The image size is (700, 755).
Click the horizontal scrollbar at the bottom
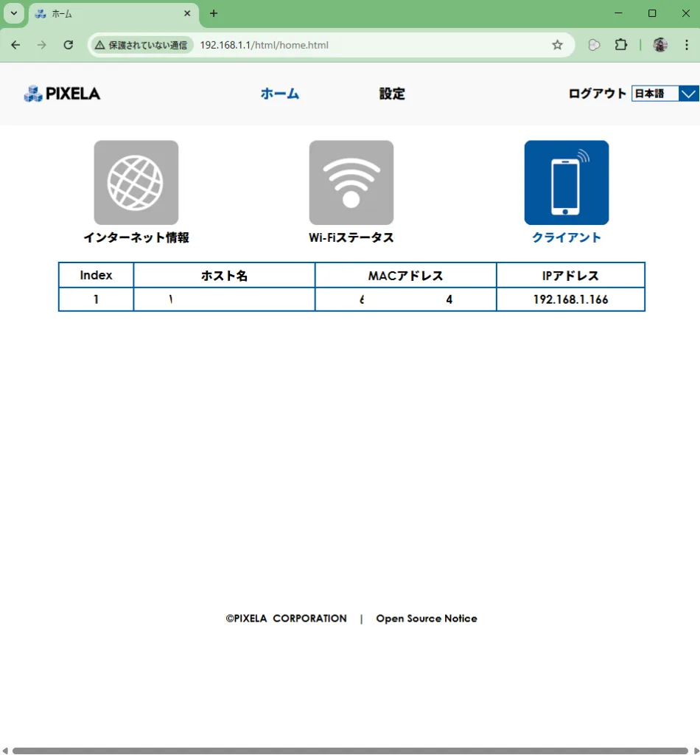[350, 751]
